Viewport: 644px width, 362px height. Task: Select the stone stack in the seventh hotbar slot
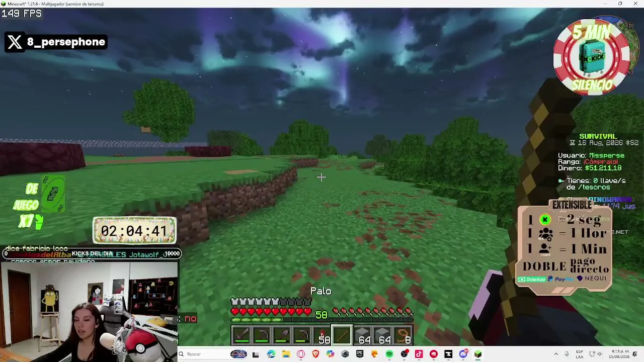(x=362, y=335)
